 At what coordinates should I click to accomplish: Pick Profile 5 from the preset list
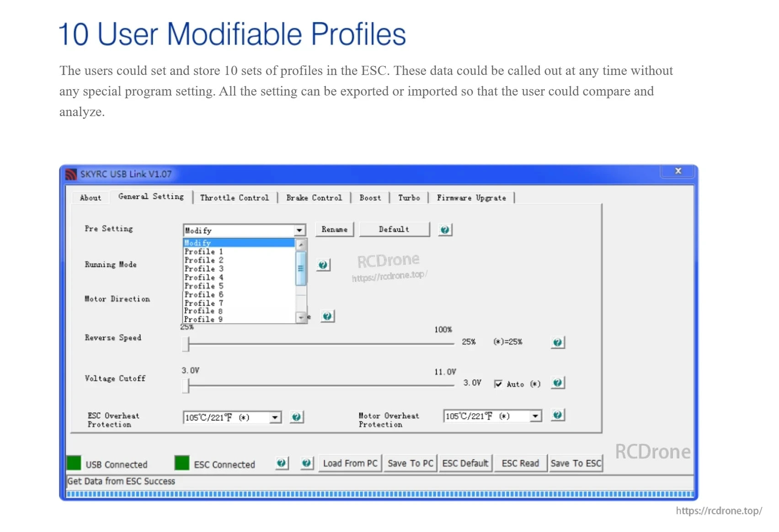click(x=239, y=286)
